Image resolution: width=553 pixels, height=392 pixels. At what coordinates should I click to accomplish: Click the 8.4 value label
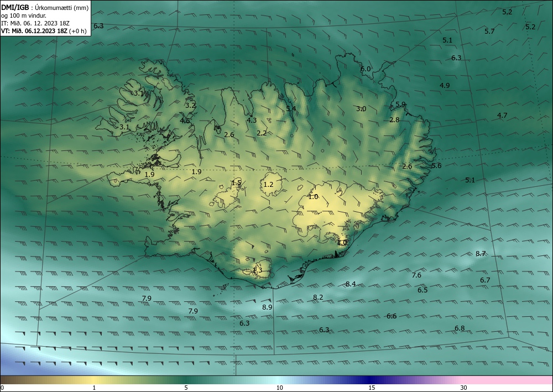pos(351,284)
